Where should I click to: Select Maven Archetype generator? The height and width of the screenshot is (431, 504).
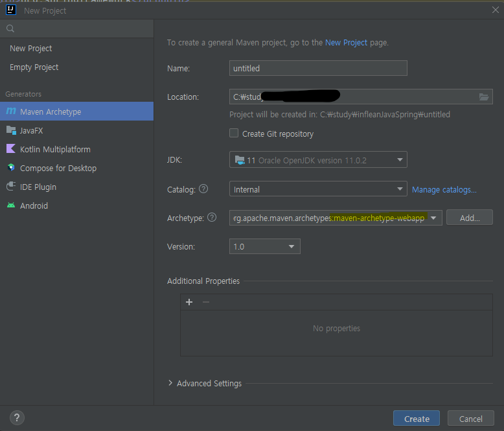77,111
